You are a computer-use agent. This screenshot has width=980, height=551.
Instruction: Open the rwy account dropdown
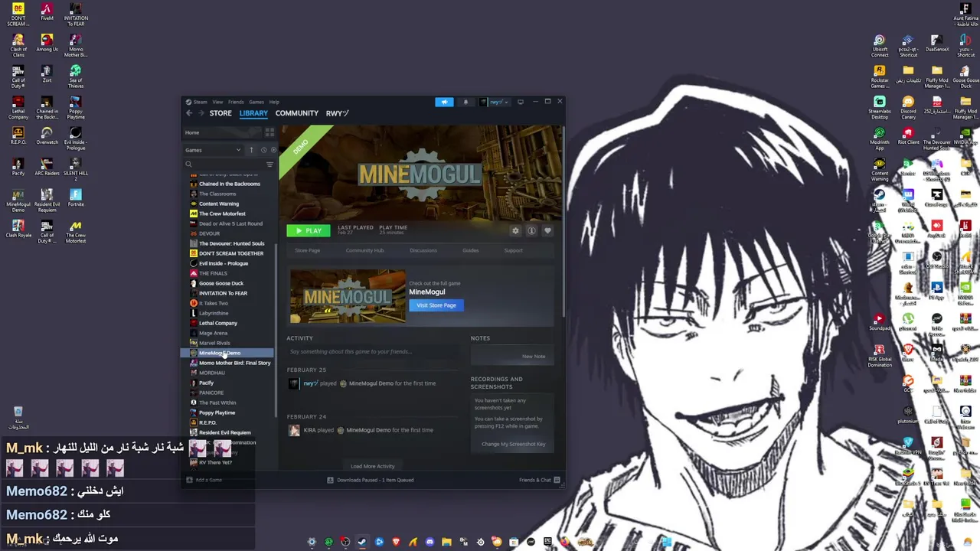495,102
